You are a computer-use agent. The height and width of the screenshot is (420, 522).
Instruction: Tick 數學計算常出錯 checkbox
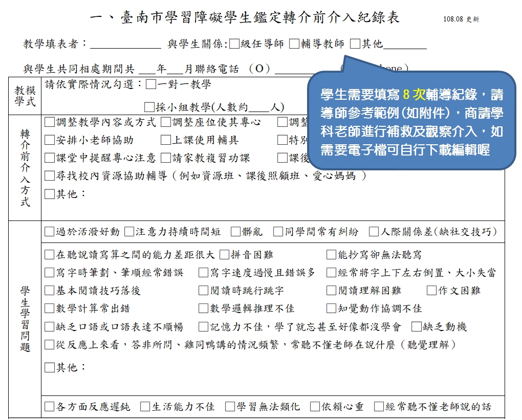[x=50, y=308]
